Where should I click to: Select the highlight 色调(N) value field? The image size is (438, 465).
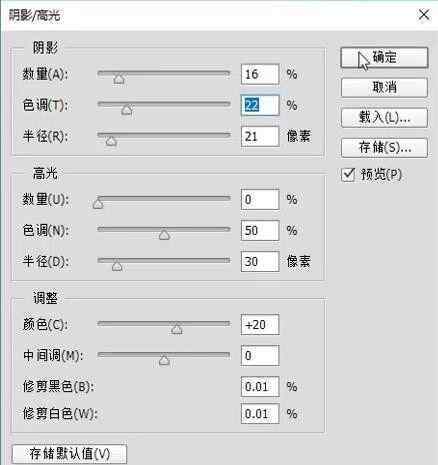tap(260, 230)
